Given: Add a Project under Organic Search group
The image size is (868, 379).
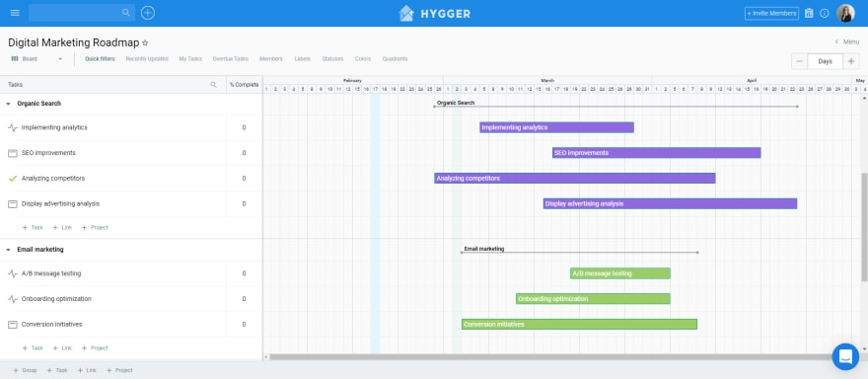Looking at the screenshot, I should click(x=95, y=228).
